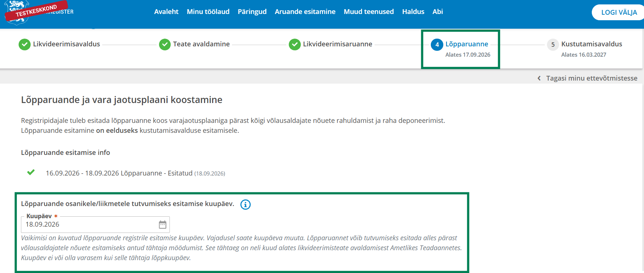Screen dimensions: 644x273
Task: Click the italic Vaikimisi on kuvatud help text
Action: [241, 248]
